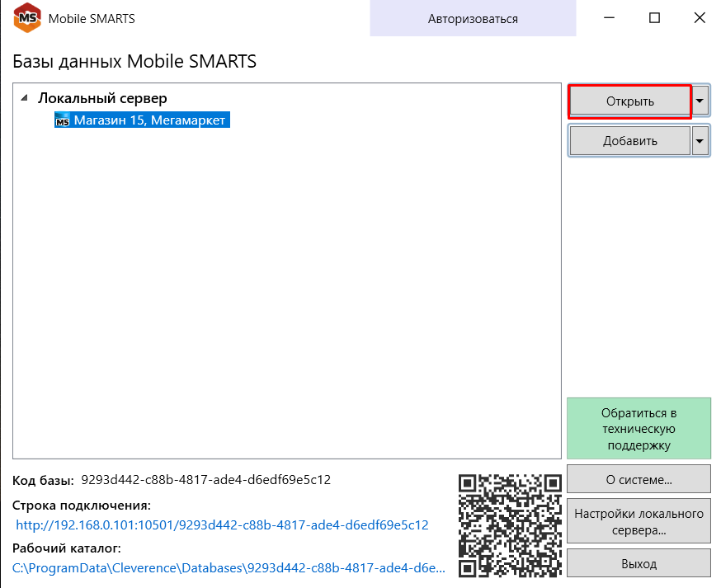721x588 pixels.
Task: Open the connection string http link
Action: point(222,524)
